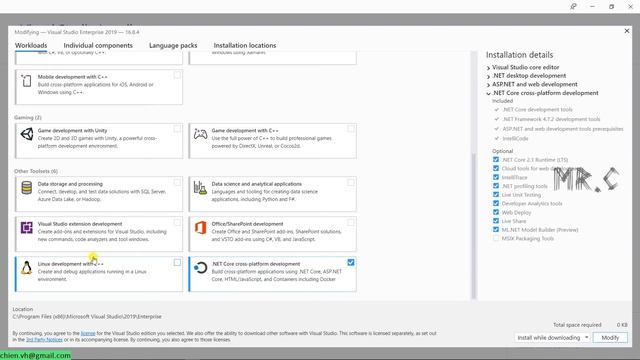The height and width of the screenshot is (360, 640).
Task: Click the .NET Core cross-platform icon
Action: [x=200, y=268]
